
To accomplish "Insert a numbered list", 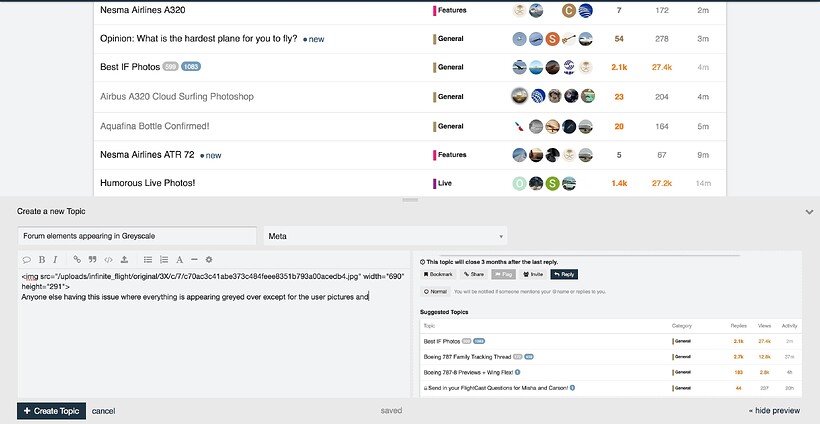I will coord(164,259).
